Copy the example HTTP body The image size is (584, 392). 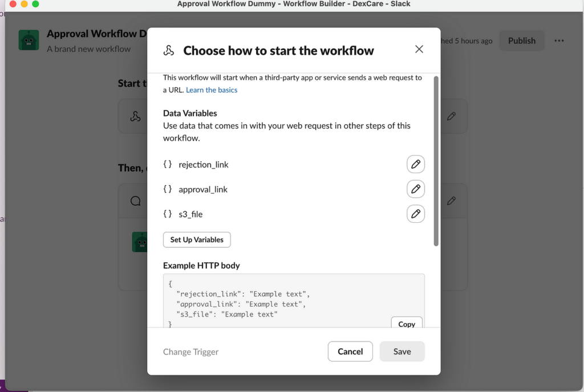tap(407, 324)
